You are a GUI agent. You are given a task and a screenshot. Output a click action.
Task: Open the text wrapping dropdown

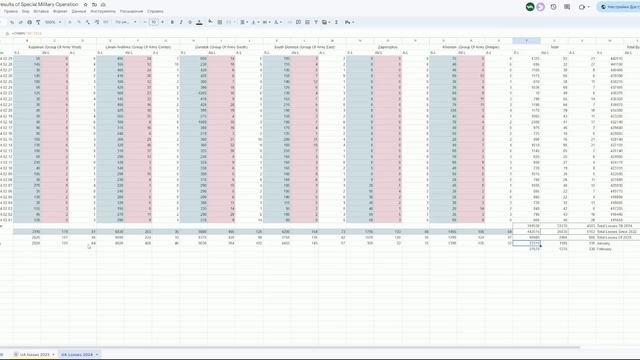[266, 22]
